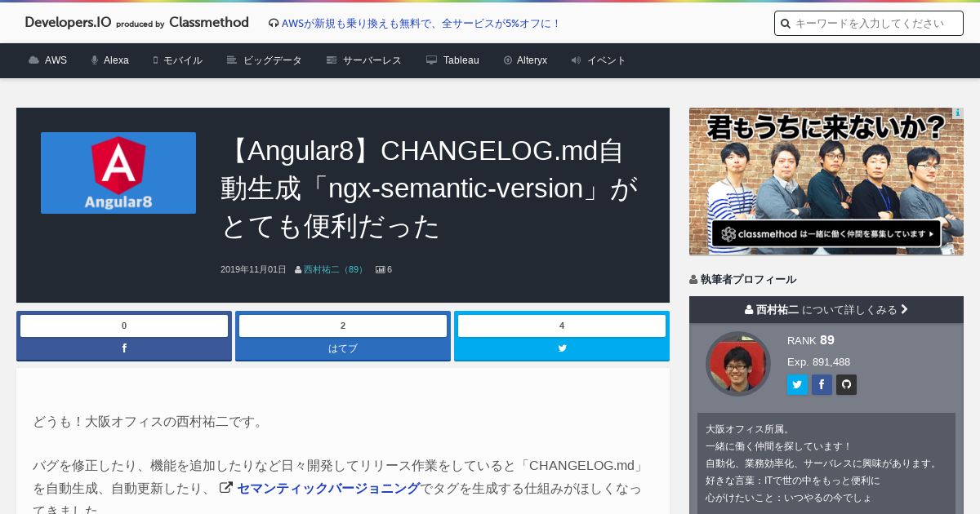
Task: Share the article on Twitter
Action: [562, 348]
